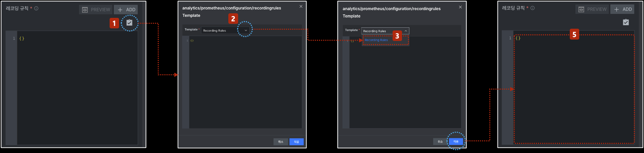Click the info icon next to 레코딩 규칙 in the step 5 panel
Screen dimensions: 644x153
532,8
